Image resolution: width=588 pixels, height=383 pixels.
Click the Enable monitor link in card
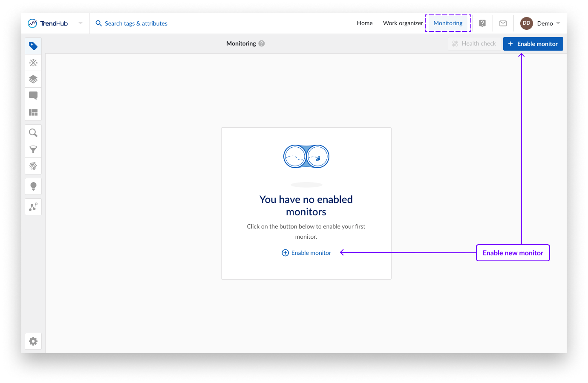[x=307, y=253]
